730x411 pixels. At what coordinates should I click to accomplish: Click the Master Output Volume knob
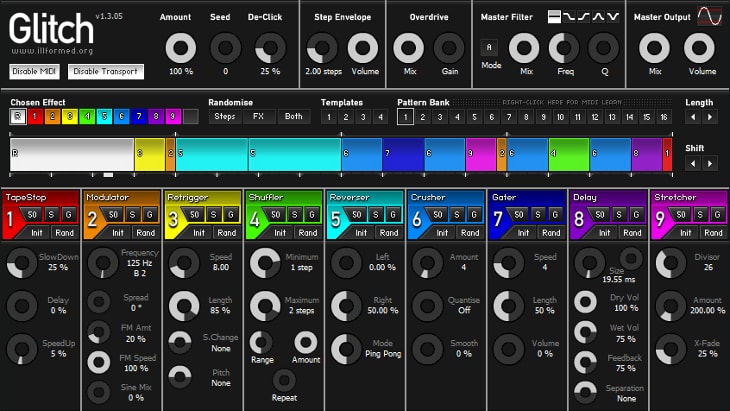tap(699, 47)
